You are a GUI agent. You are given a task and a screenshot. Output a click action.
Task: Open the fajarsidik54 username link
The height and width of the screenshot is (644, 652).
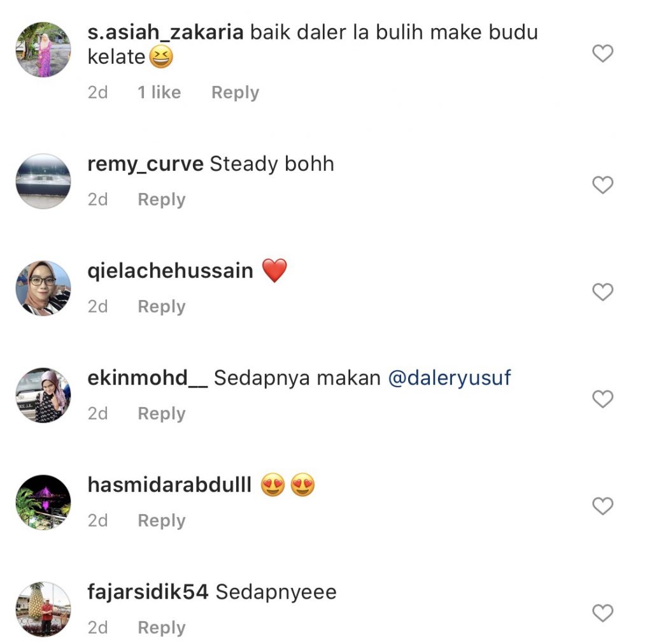pos(148,592)
